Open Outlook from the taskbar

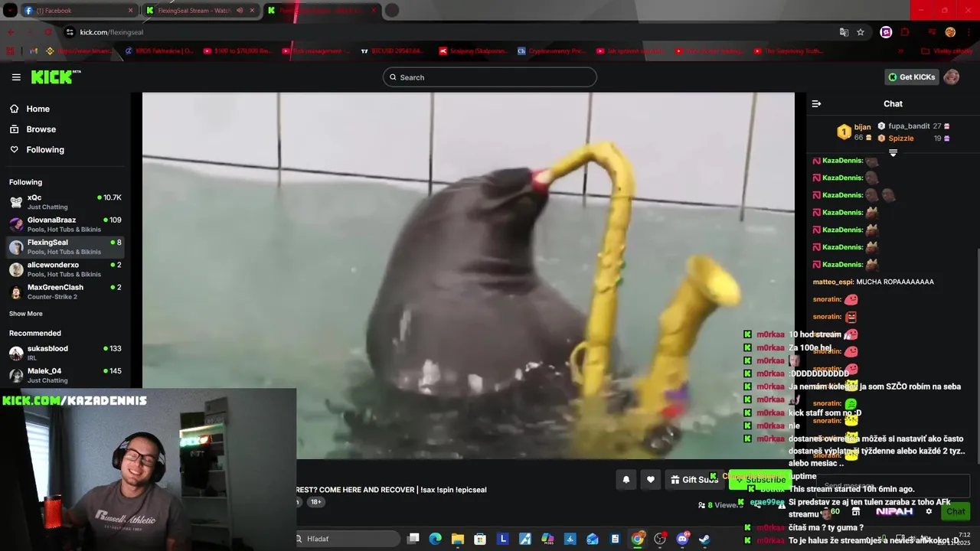pos(593,539)
